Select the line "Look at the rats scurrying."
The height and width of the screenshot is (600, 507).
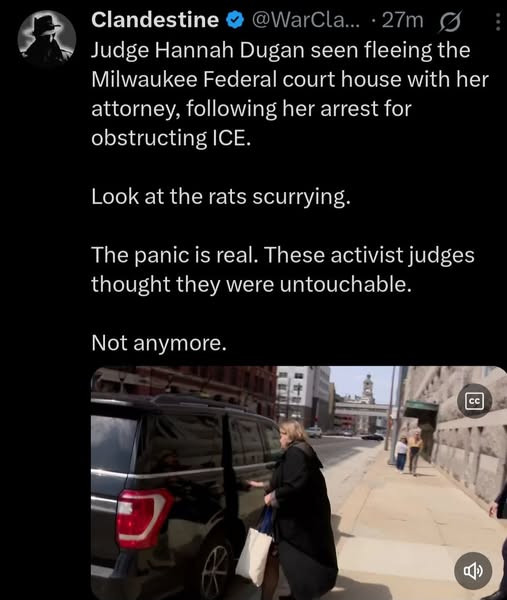pos(221,197)
